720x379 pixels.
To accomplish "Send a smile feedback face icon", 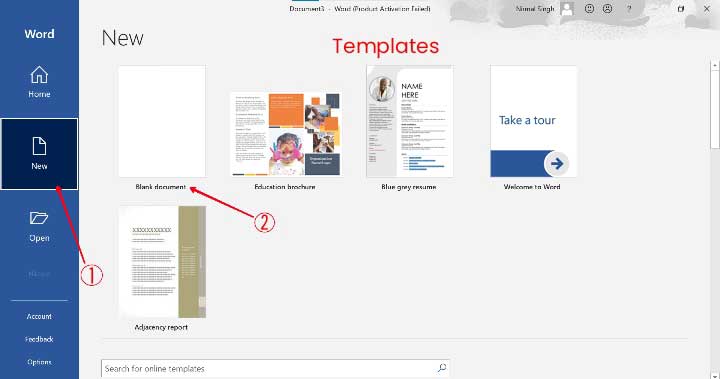I will (x=590, y=9).
